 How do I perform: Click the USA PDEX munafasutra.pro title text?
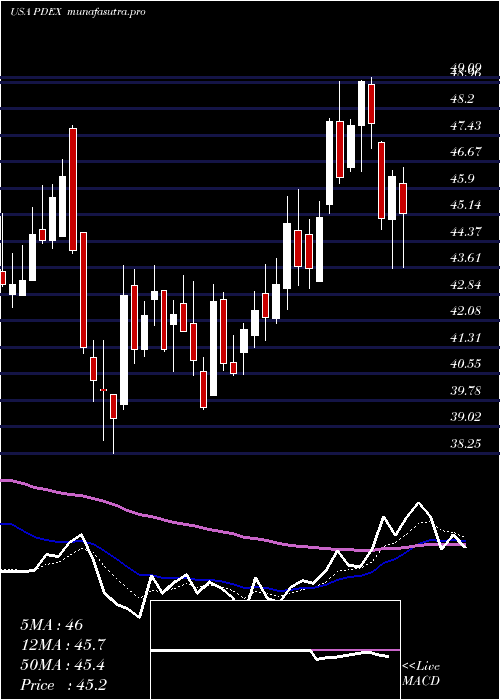pyautogui.click(x=78, y=12)
